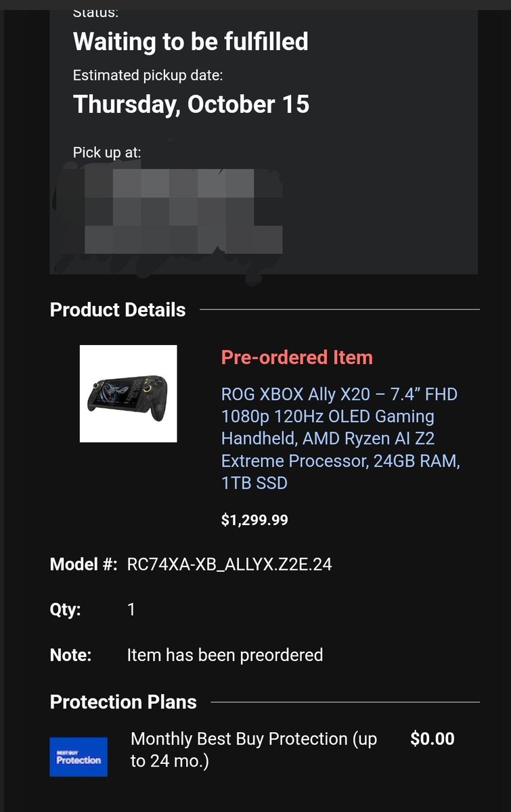511x812 pixels.
Task: Click the Waiting to be fulfilled status
Action: 191,42
